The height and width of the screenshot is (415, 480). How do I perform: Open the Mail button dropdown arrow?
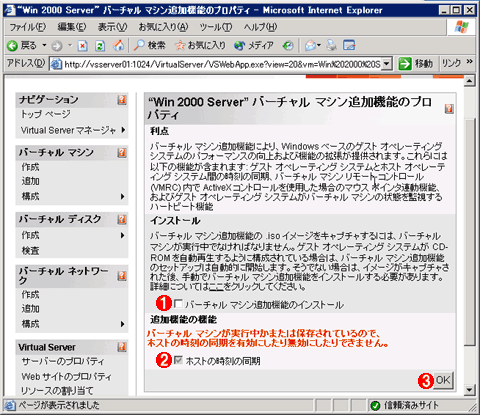(319, 45)
